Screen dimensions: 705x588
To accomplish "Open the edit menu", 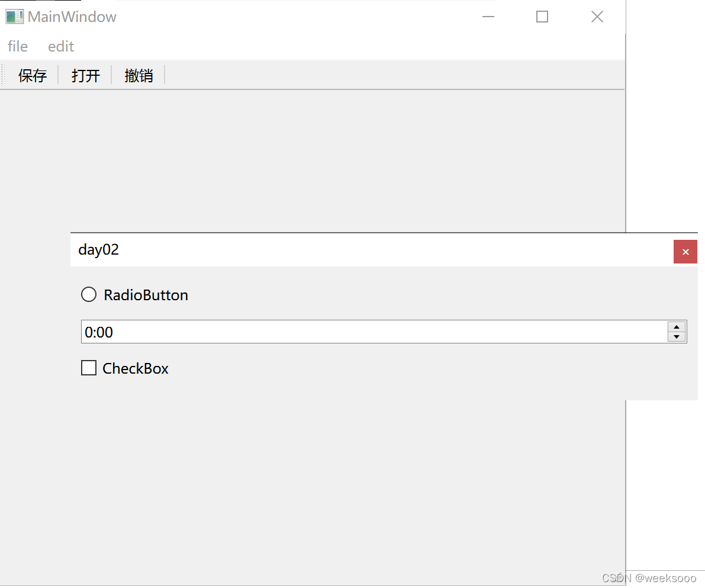I will click(x=61, y=46).
